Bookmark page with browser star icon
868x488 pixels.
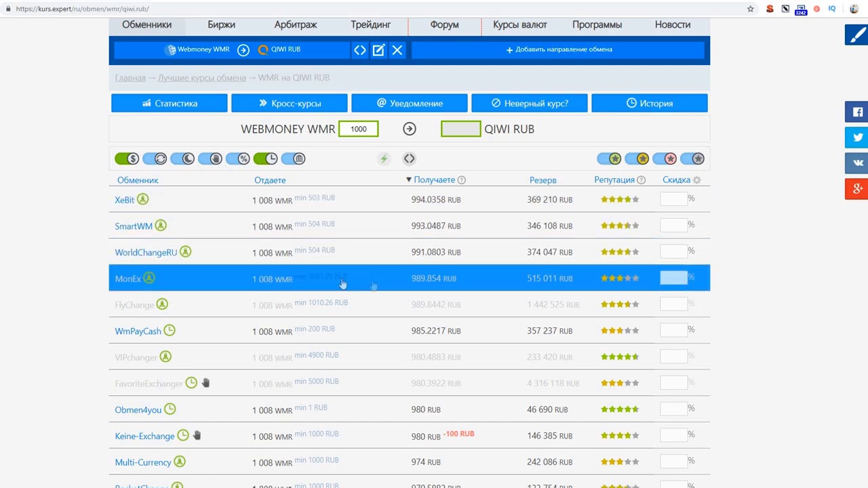pyautogui.click(x=751, y=9)
